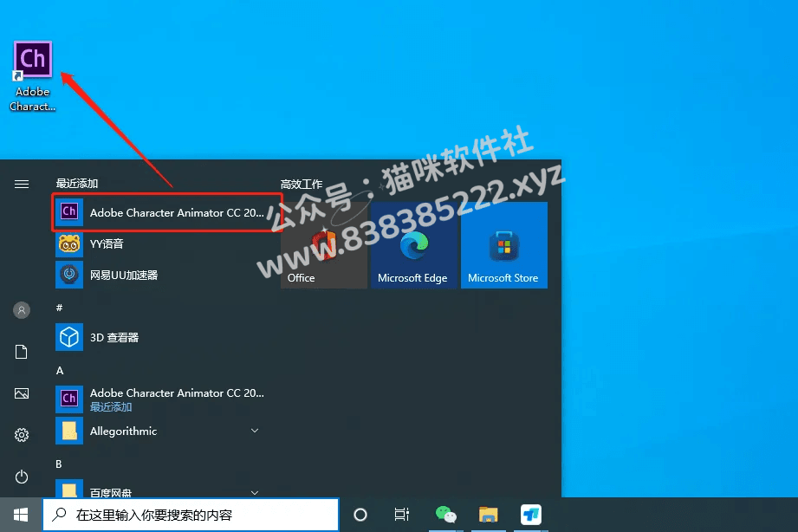Viewport: 798px width, 532px height.
Task: Open the user account icon
Action: [22, 310]
